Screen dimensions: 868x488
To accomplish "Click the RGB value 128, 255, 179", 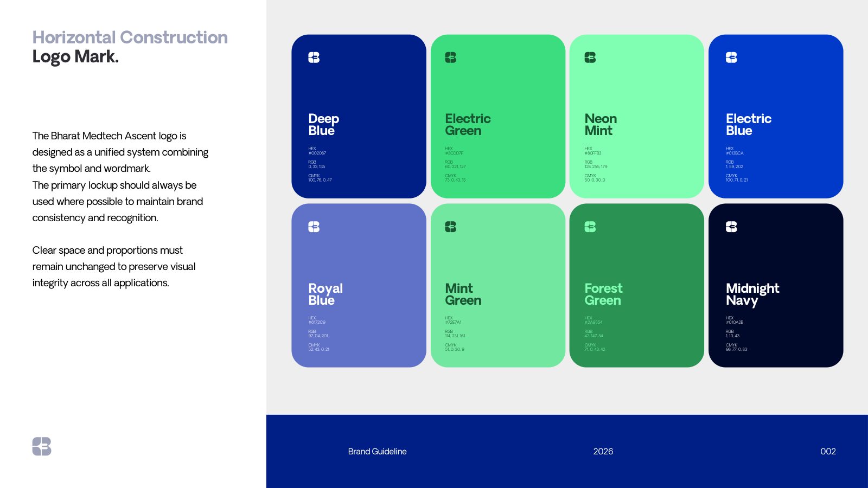I will (x=596, y=167).
